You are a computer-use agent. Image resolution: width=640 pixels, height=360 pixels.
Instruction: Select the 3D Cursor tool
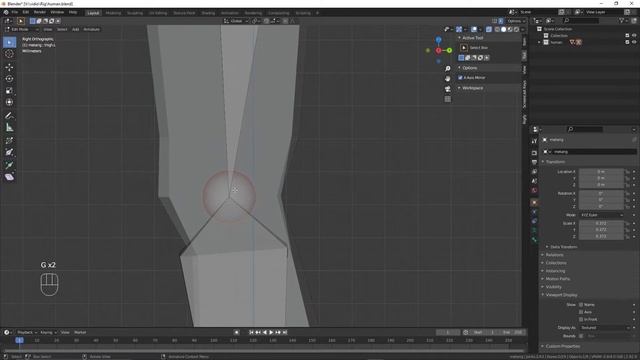click(9, 54)
